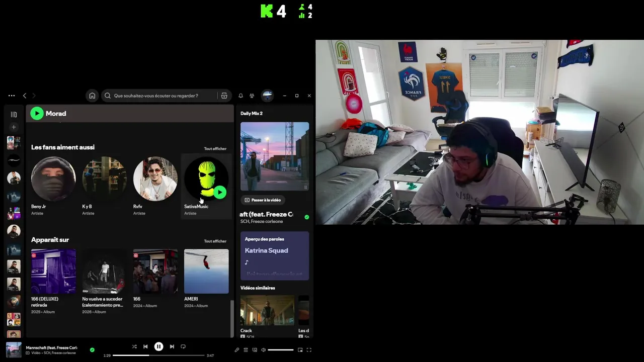
Task: Open friend activity icon
Action: point(252,96)
